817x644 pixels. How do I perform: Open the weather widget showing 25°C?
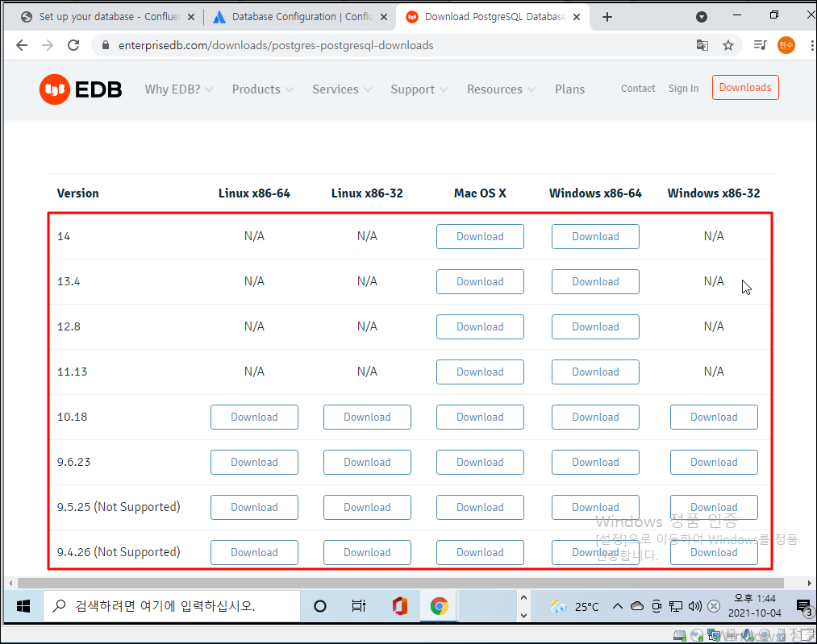[575, 606]
